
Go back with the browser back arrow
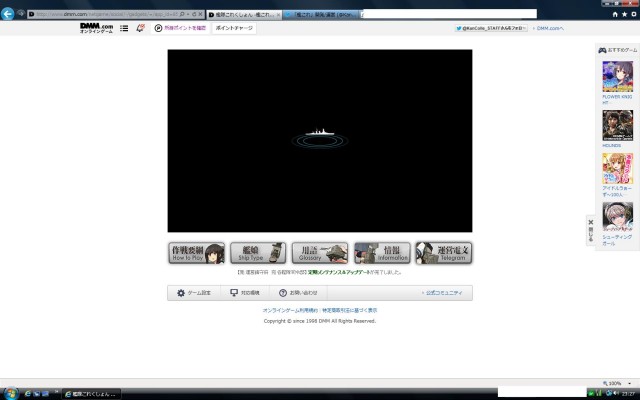(7, 13)
